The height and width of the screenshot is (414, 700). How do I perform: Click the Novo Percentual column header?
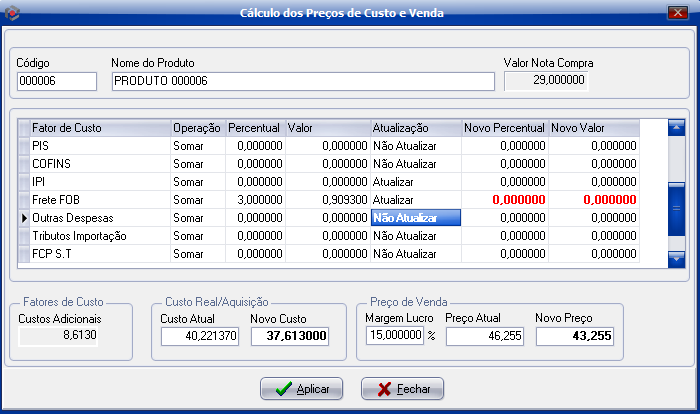coord(505,128)
